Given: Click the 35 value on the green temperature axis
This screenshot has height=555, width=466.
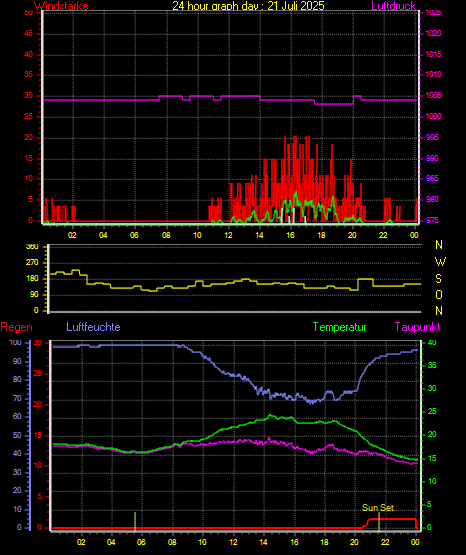Looking at the screenshot, I should click(432, 365).
